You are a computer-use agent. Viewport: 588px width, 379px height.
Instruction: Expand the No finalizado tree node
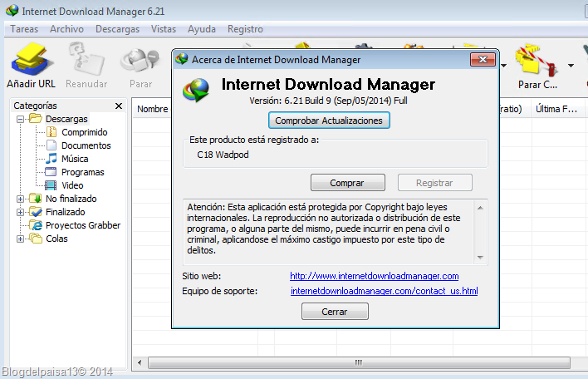point(20,199)
